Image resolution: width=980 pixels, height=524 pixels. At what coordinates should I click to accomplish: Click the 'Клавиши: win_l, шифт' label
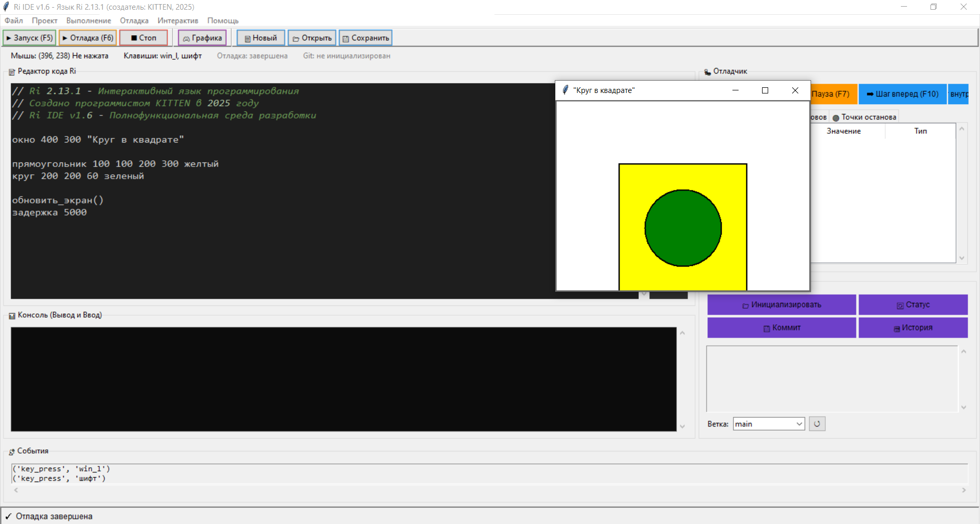click(x=163, y=56)
